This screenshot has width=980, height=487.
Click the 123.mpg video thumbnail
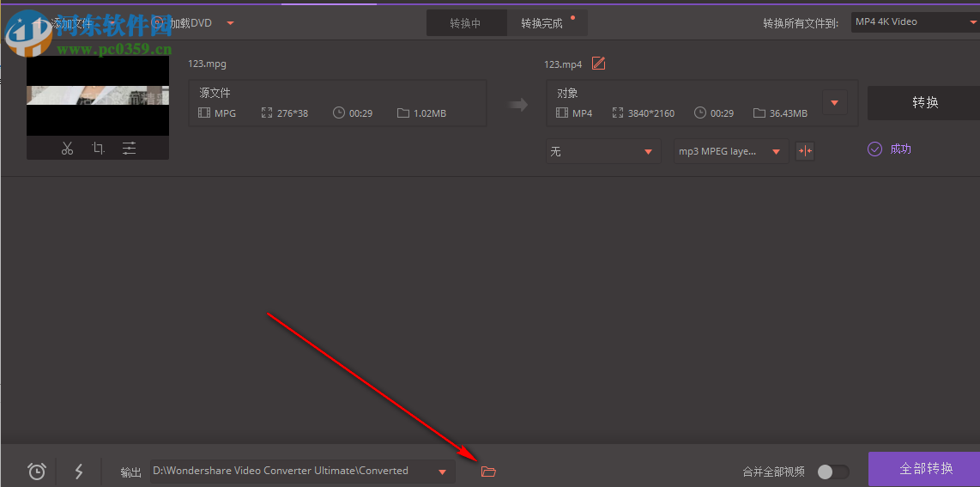(98, 95)
